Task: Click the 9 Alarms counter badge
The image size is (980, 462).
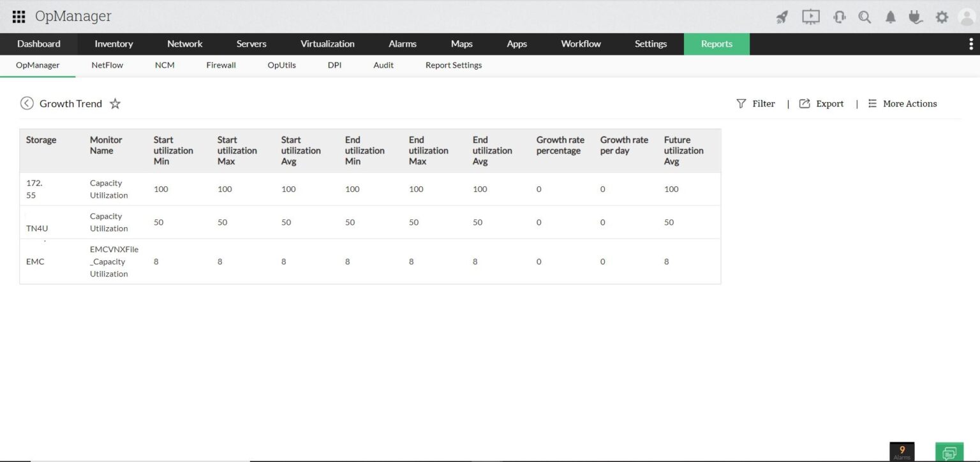Action: coord(902,451)
